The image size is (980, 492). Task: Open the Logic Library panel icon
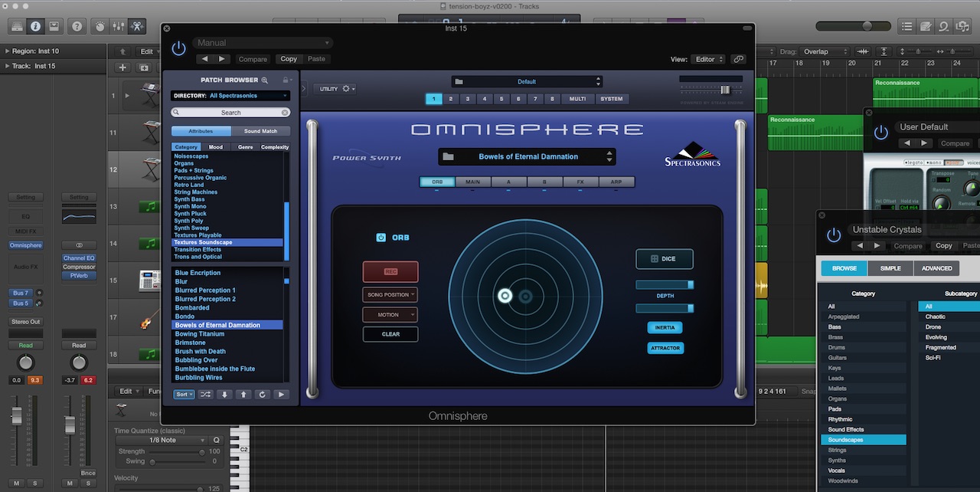(17, 26)
